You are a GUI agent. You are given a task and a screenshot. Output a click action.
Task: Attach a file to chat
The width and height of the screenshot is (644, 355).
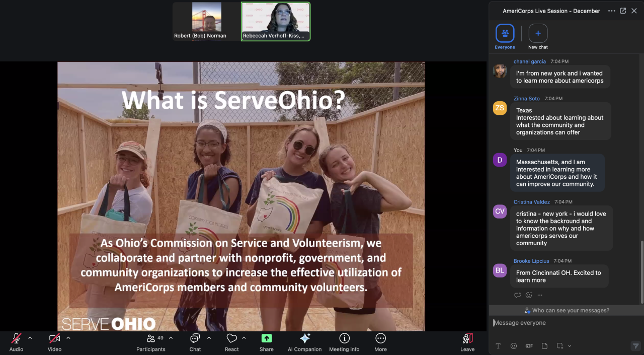(544, 346)
